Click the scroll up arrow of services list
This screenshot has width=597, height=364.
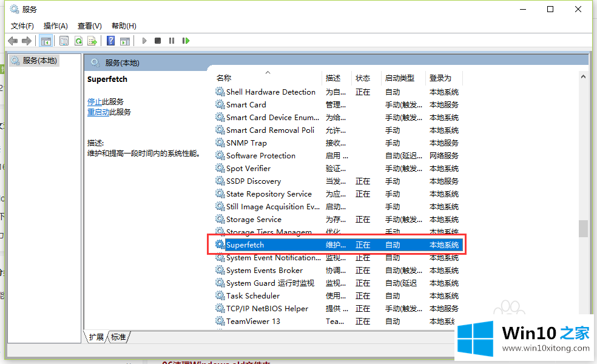coord(583,77)
